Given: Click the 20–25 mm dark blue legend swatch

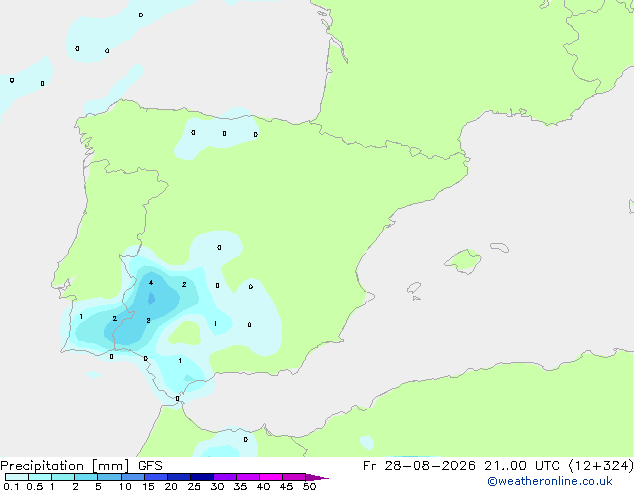Looking at the screenshot, I should click(x=179, y=477).
